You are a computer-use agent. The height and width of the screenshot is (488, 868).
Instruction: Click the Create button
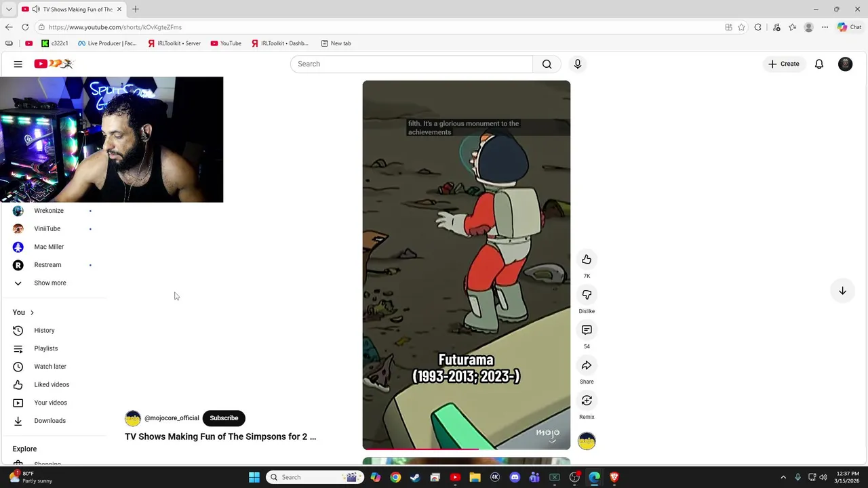tap(784, 64)
